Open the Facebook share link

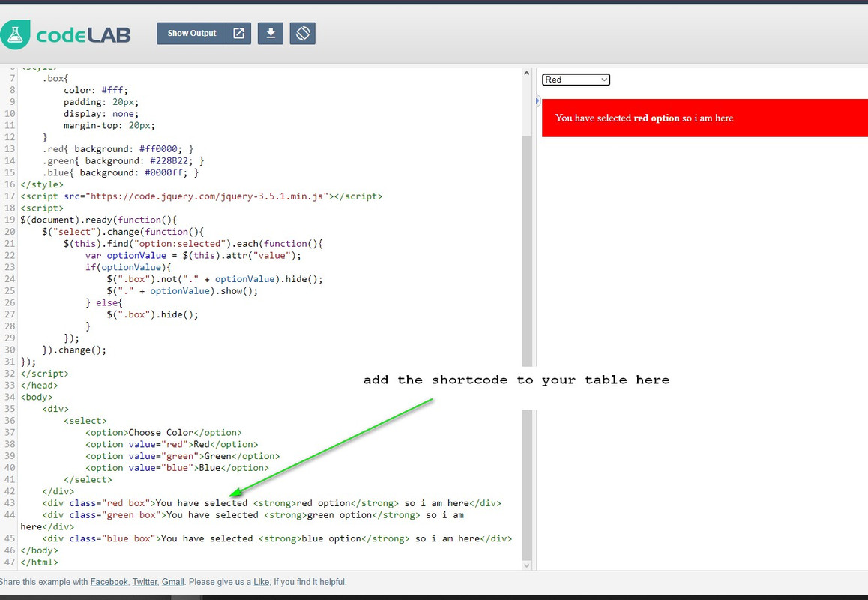point(109,582)
